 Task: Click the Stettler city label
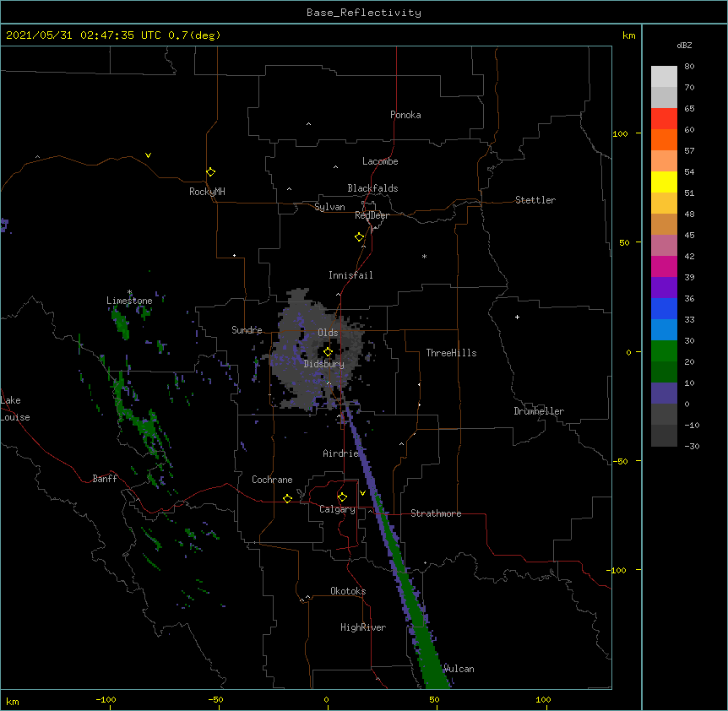535,200
